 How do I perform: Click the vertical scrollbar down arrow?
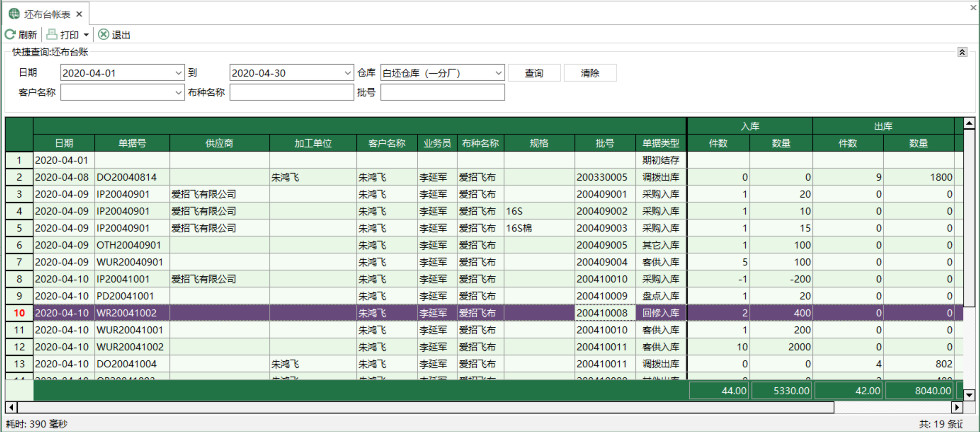(x=969, y=395)
